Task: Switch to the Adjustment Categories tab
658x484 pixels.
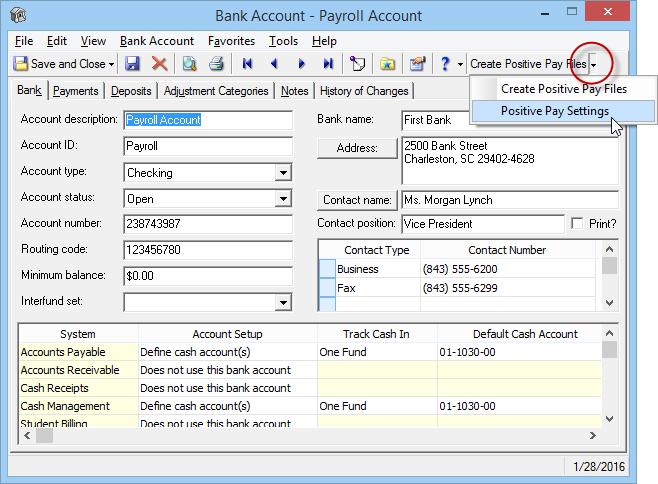Action: point(216,91)
